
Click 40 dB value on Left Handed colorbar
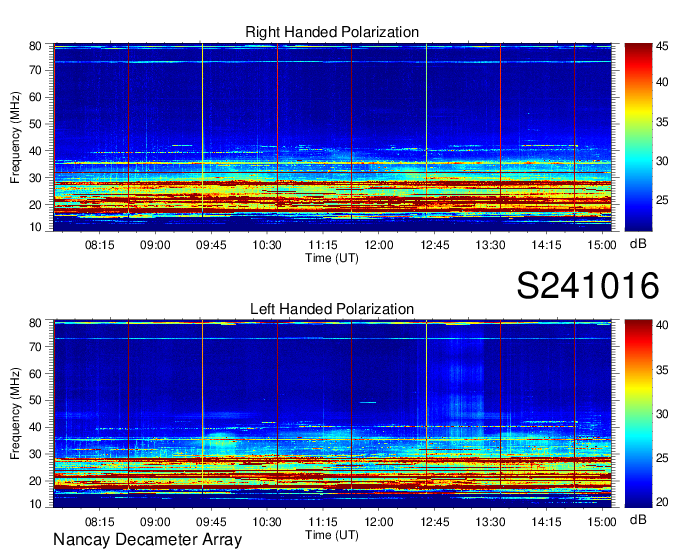point(662,325)
